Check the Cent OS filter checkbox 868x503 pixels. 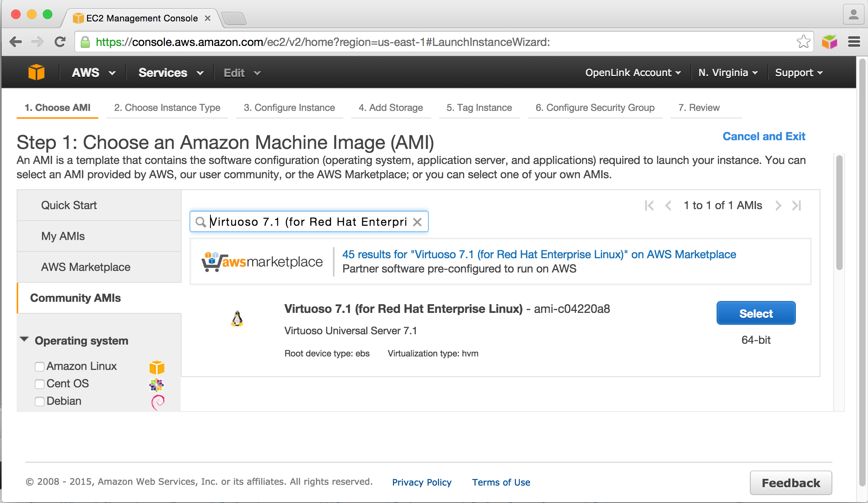[x=40, y=384]
